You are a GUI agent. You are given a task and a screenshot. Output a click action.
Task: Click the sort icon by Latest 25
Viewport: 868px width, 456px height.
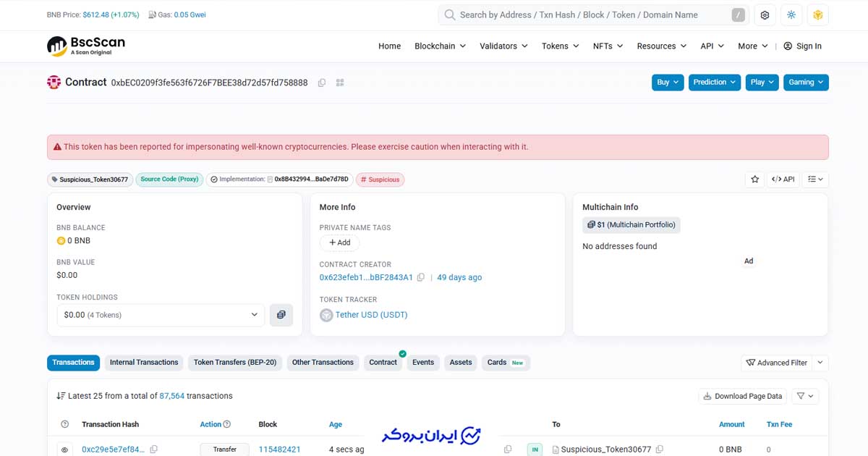[x=61, y=396]
